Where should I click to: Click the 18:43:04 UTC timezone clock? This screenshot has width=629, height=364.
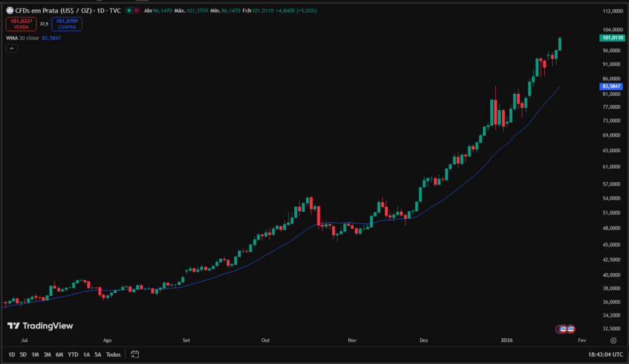(x=604, y=354)
